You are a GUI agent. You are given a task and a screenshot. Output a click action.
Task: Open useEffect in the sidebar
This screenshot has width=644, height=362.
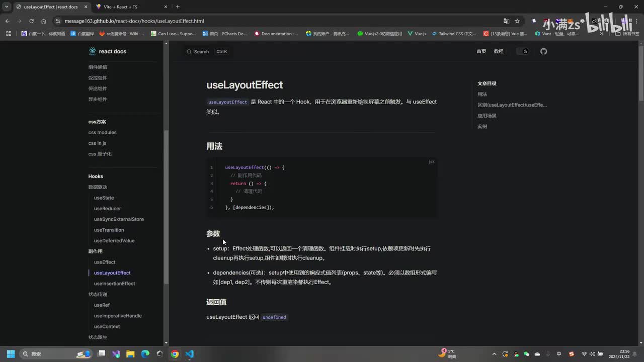[105, 262]
